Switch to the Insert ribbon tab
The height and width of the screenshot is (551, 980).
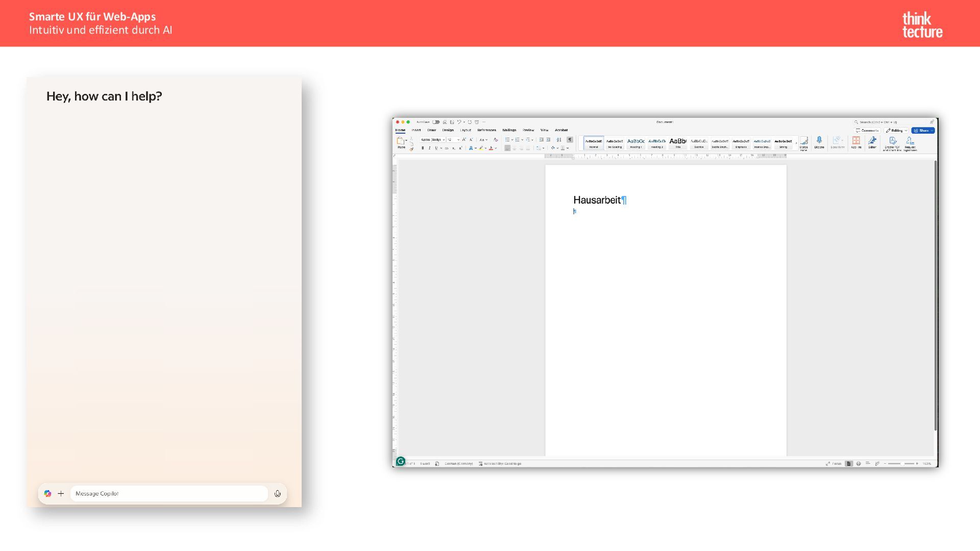pos(416,130)
